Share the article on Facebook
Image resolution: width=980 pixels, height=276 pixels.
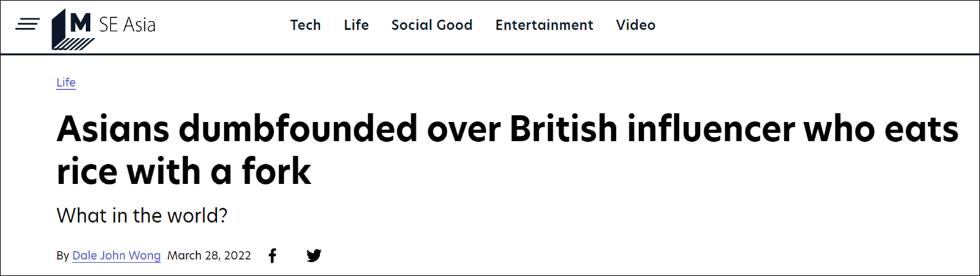pyautogui.click(x=272, y=256)
